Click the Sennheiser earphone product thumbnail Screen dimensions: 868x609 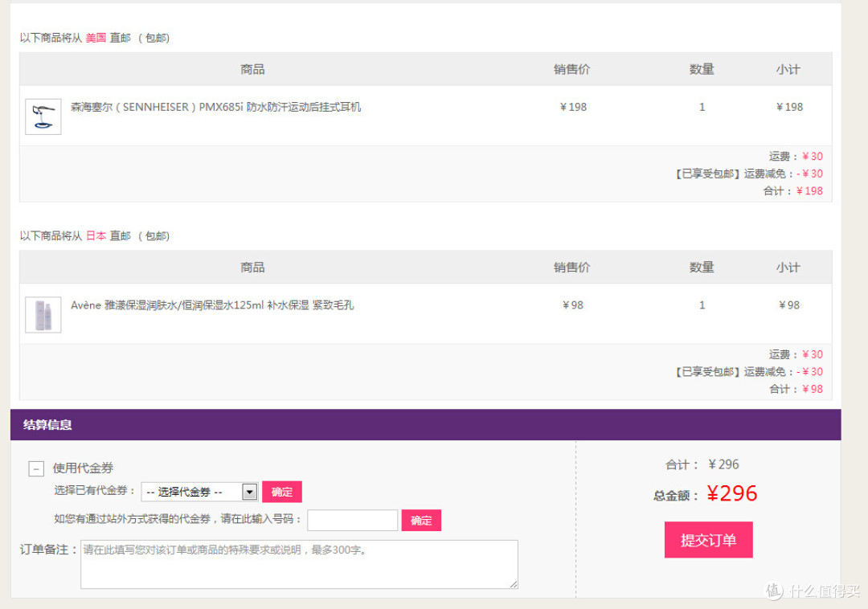43,116
